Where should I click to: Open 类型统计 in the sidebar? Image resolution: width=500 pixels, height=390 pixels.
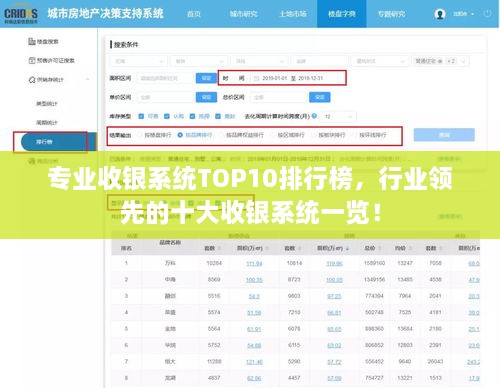coord(47,104)
